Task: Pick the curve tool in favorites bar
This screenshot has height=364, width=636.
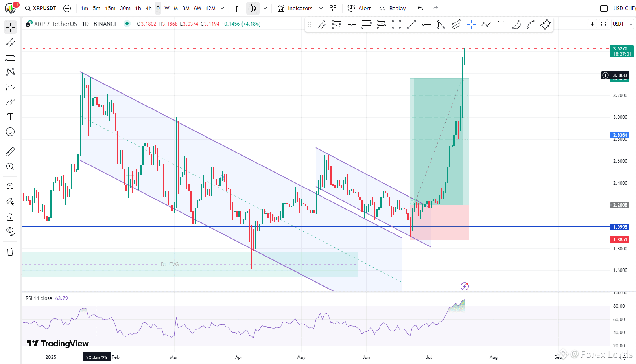Action: tap(531, 25)
